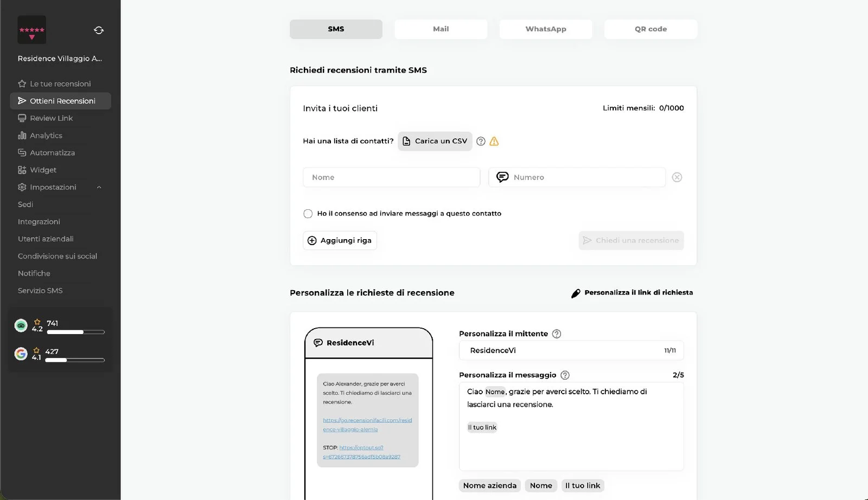Insert the Il tuo link tag button
This screenshot has height=500, width=868.
[x=583, y=486]
